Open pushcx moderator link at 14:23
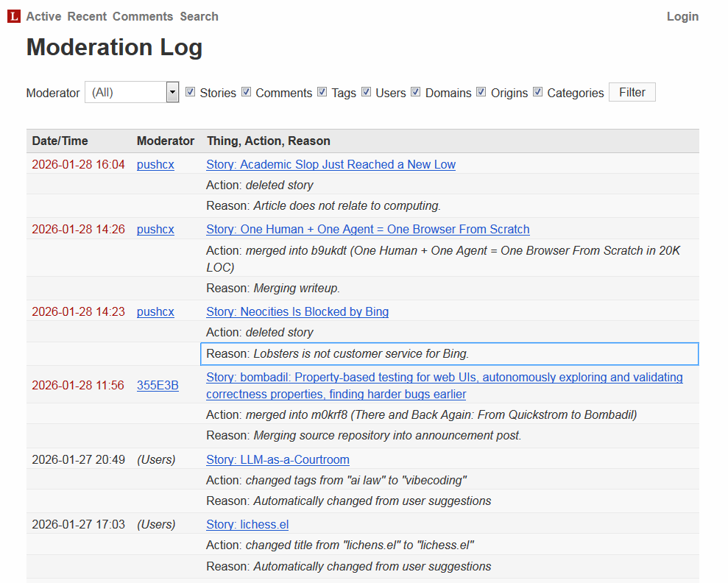The image size is (728, 583). pyautogui.click(x=155, y=311)
